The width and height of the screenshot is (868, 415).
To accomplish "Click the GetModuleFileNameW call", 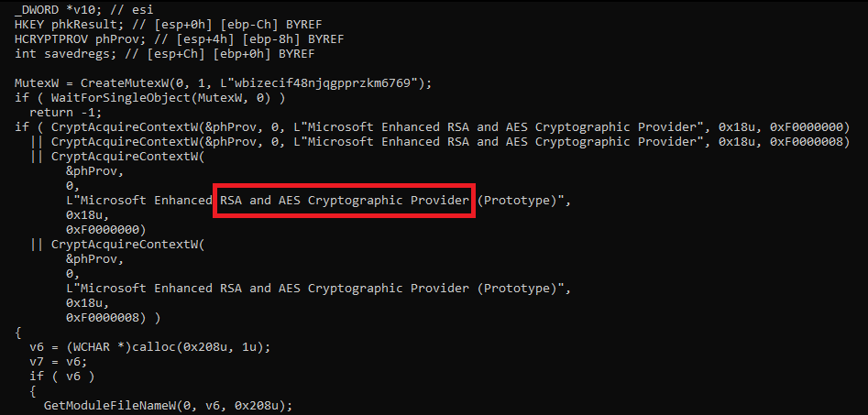I will 168,405.
